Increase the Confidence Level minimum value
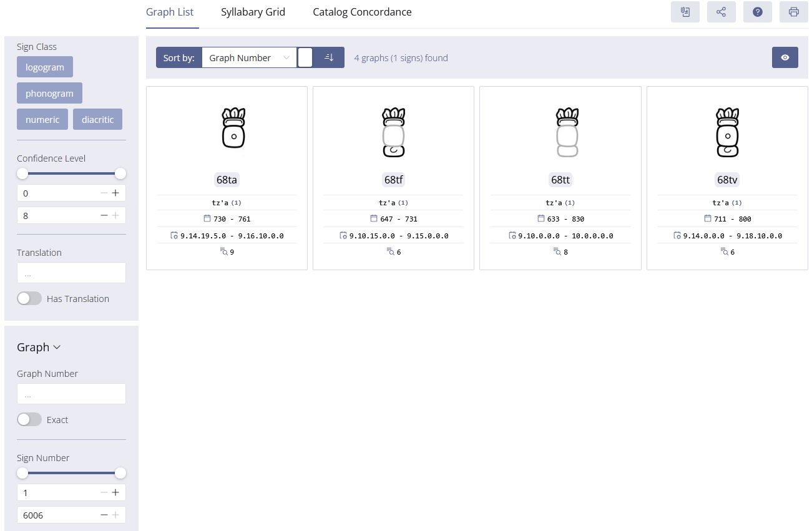The image size is (812, 531). click(115, 193)
